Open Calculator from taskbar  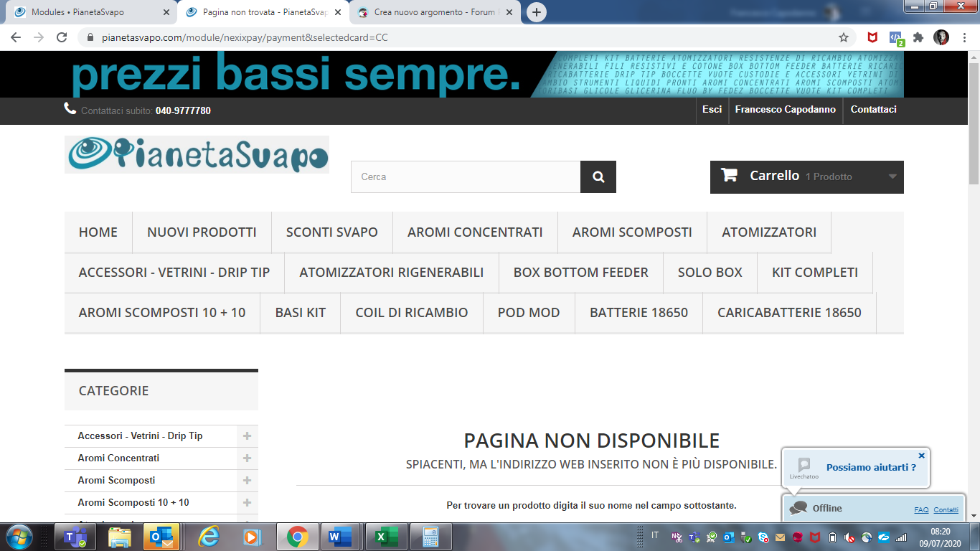point(430,537)
